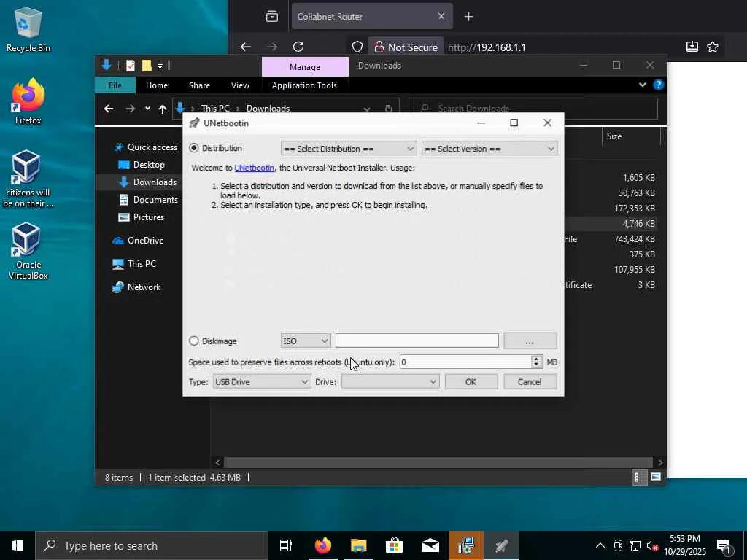The height and width of the screenshot is (560, 747).
Task: Open File tab in File Explorer
Action: tap(115, 85)
